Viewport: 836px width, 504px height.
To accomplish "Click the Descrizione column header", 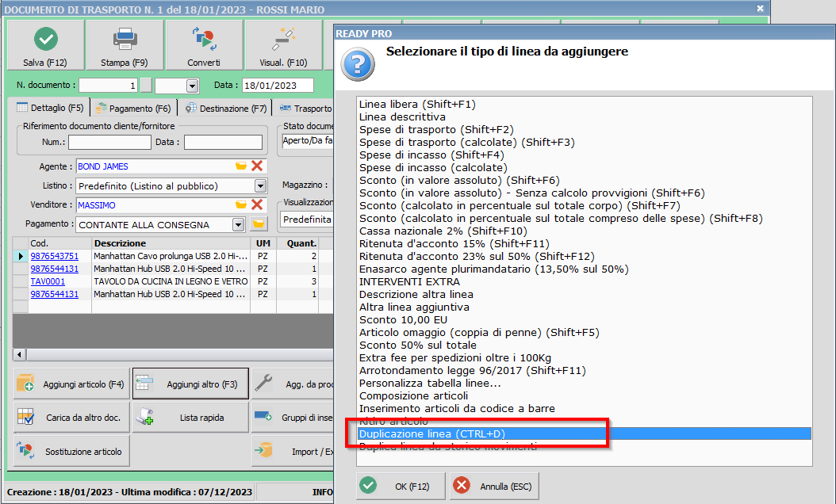I will (171, 243).
